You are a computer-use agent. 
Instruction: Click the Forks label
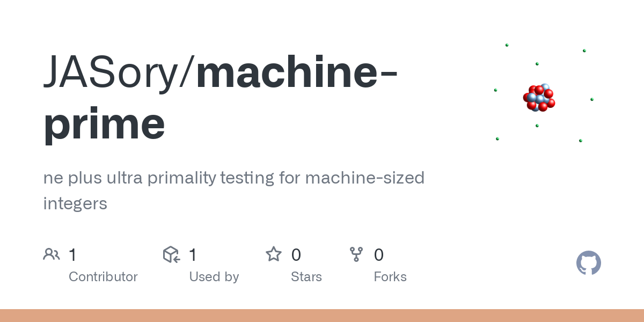(x=390, y=277)
